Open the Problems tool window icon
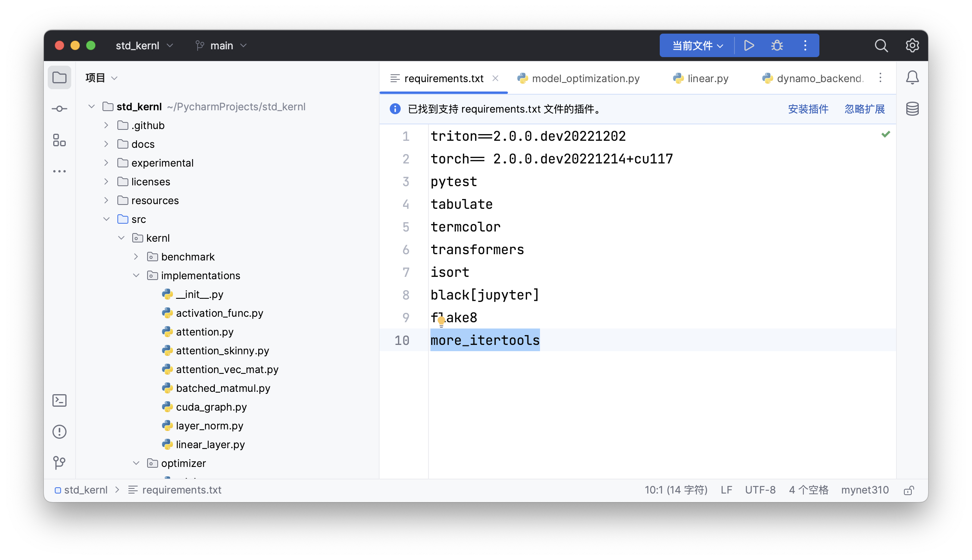This screenshot has height=560, width=972. pos(59,432)
